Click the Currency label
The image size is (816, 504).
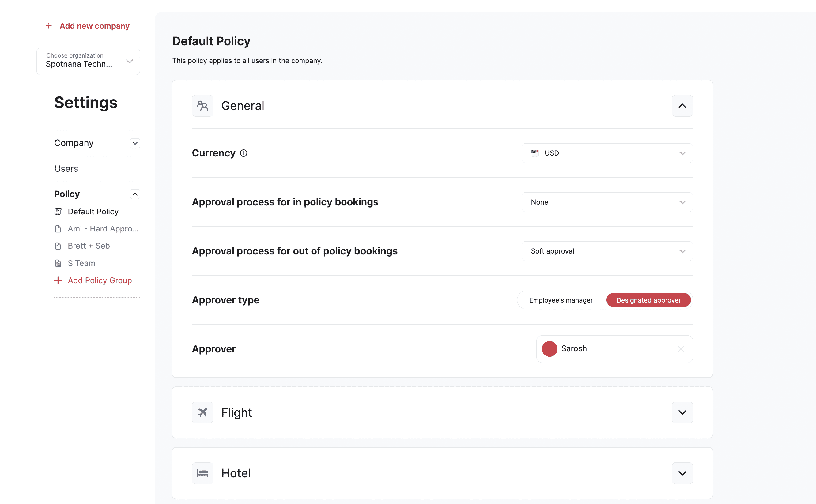(x=214, y=153)
